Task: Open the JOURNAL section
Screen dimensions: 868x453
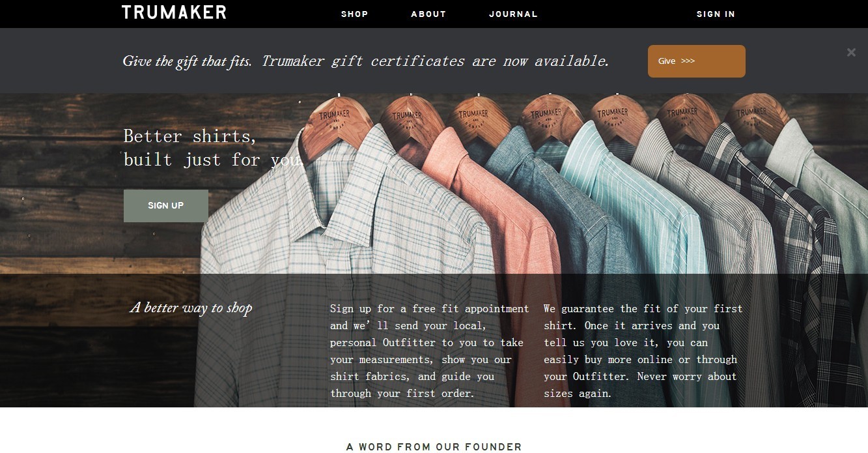Action: coord(514,14)
